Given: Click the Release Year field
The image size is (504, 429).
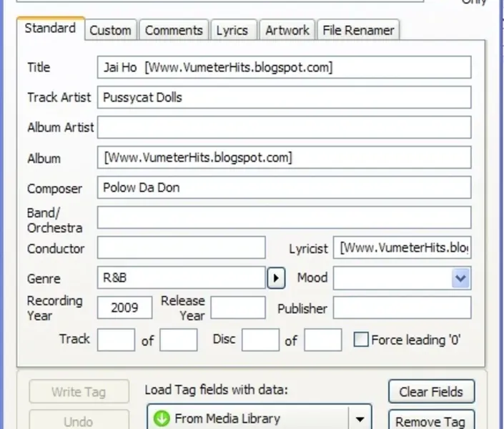Looking at the screenshot, I should 238,307.
